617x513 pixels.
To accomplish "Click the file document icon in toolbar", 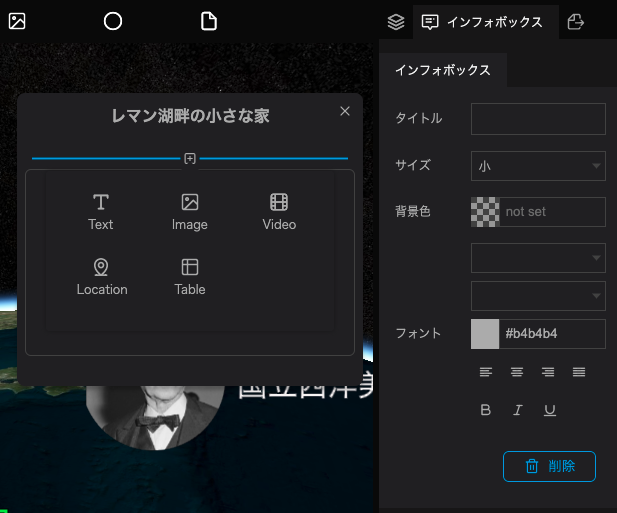I will (x=209, y=21).
